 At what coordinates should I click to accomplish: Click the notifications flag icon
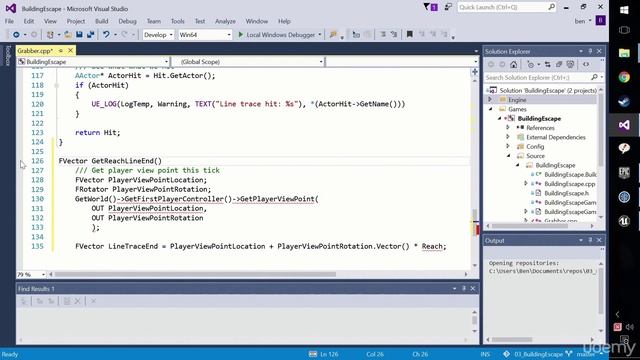(x=430, y=7)
